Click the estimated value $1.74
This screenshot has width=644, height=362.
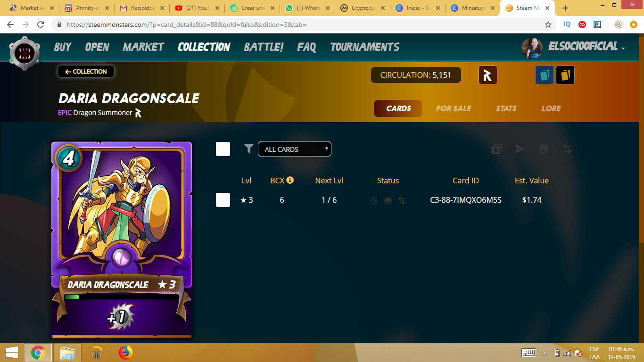(x=532, y=200)
